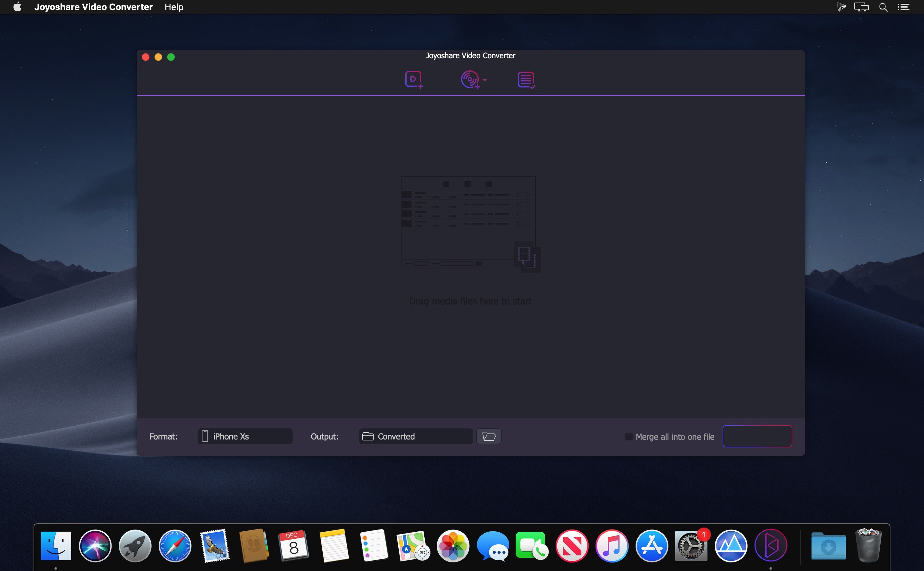The image size is (924, 571).
Task: Open the Trash in the Dock
Action: (x=869, y=546)
